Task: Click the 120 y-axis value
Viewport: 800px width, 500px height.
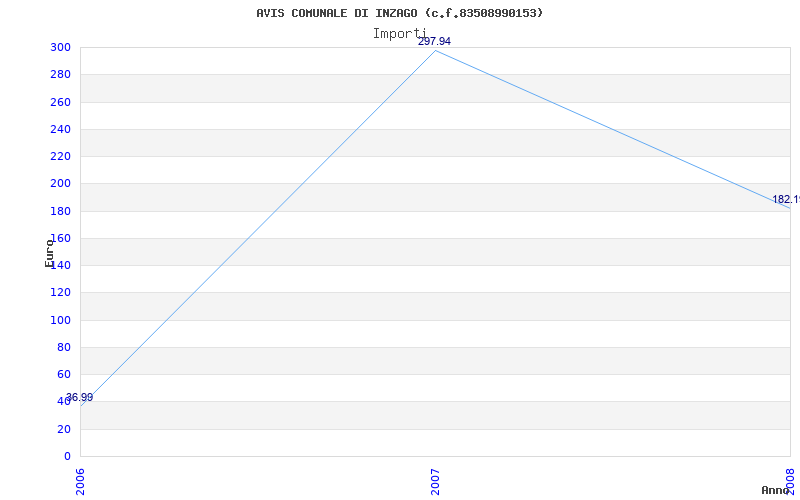Action: [x=60, y=293]
